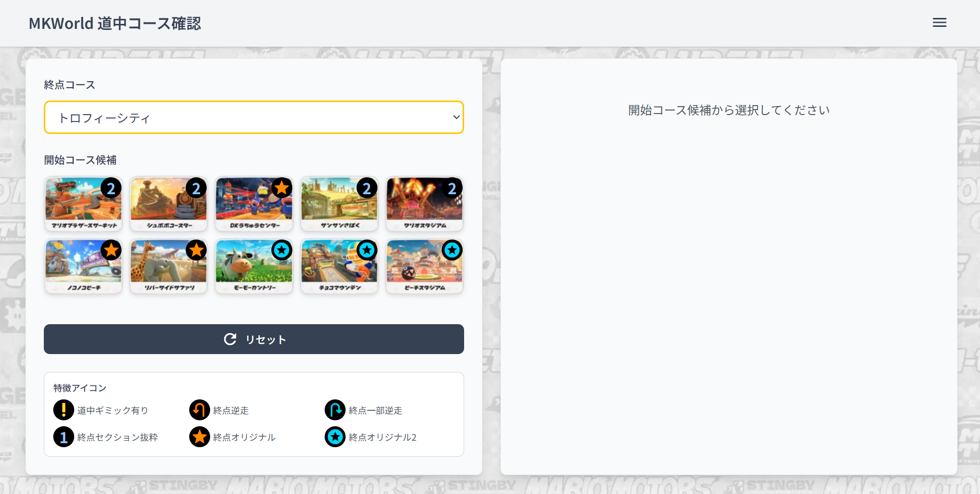Click the 終点コース label
This screenshot has height=494, width=980.
[x=70, y=85]
